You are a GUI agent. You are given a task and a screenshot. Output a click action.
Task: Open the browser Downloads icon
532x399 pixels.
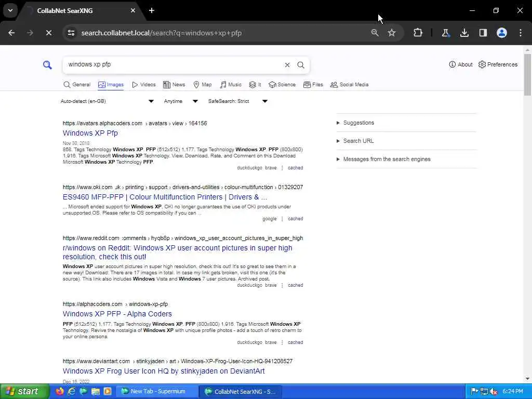click(464, 33)
